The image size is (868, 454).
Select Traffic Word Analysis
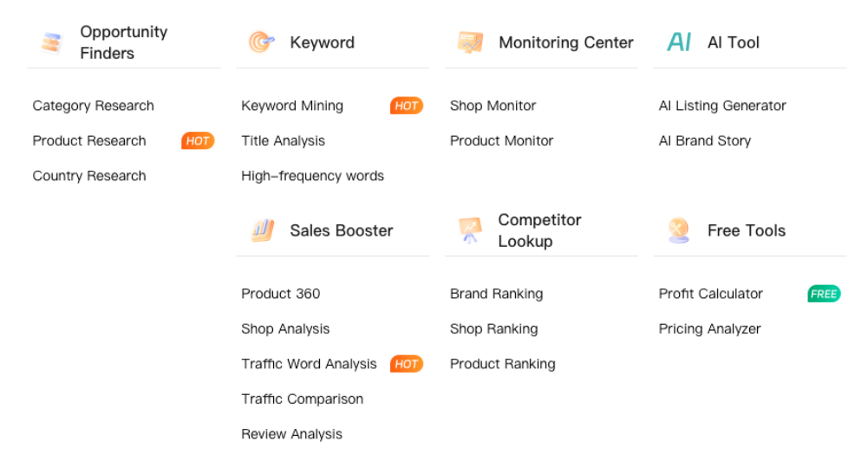pyautogui.click(x=309, y=364)
